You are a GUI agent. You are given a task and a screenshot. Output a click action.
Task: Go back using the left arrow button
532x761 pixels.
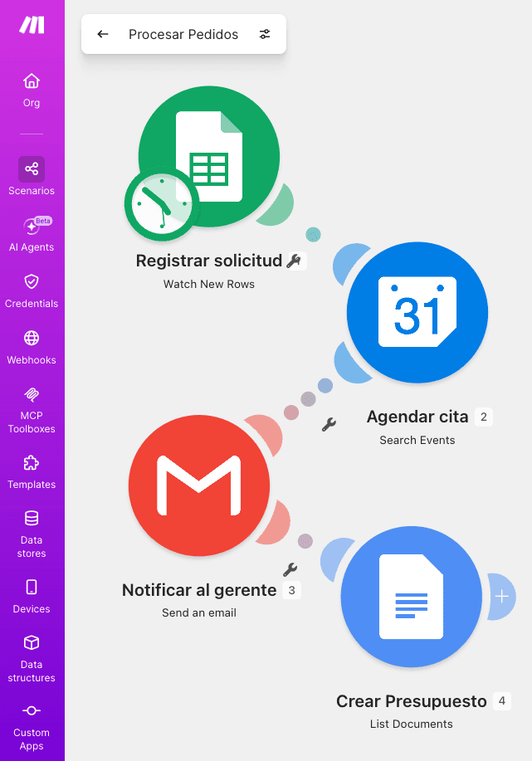point(102,34)
